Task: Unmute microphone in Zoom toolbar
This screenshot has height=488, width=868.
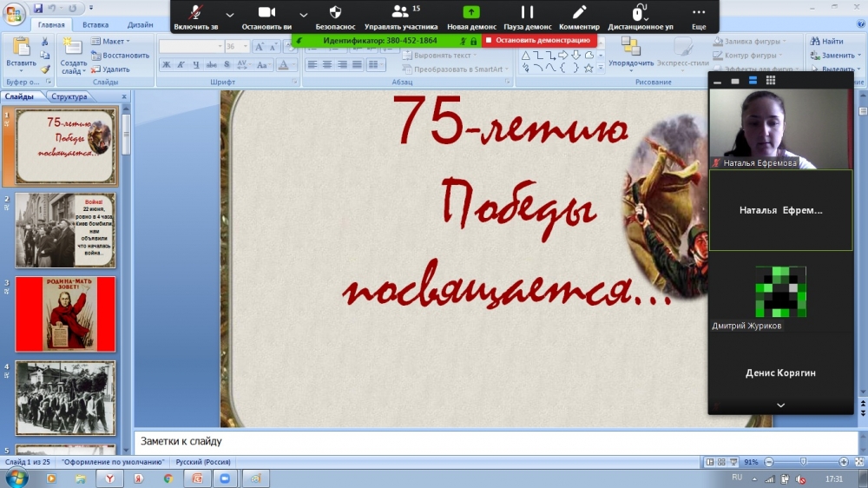Action: pos(195,16)
